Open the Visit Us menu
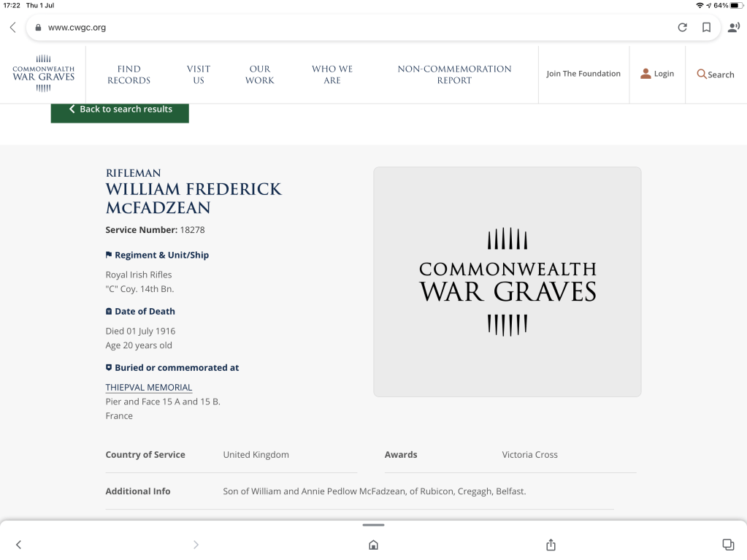This screenshot has height=560, width=747. click(199, 74)
